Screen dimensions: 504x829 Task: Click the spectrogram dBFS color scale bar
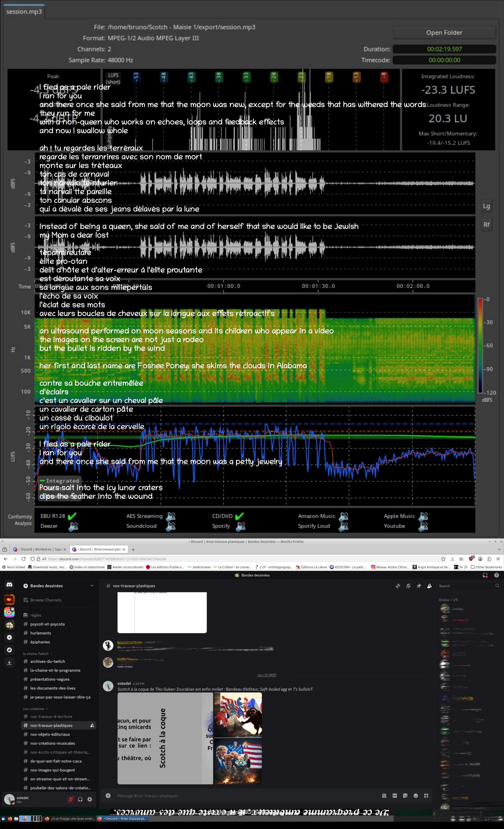click(x=480, y=345)
